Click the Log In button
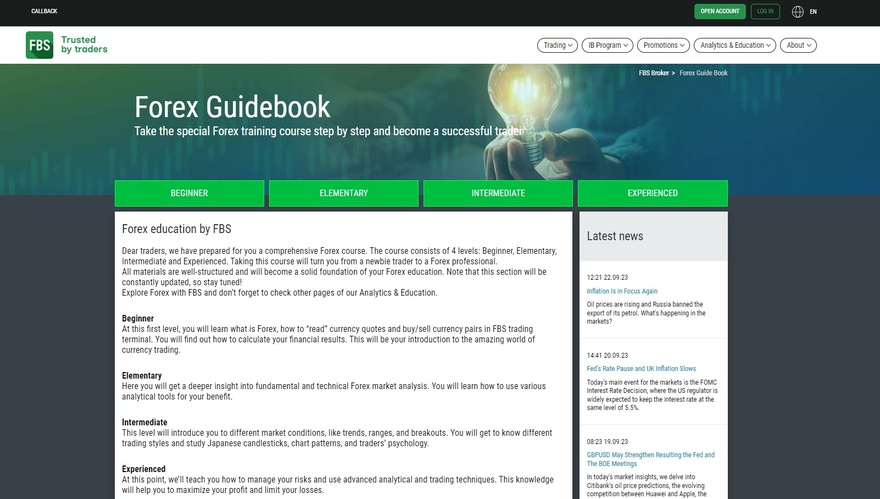Viewport: 880px width, 499px height. [765, 11]
